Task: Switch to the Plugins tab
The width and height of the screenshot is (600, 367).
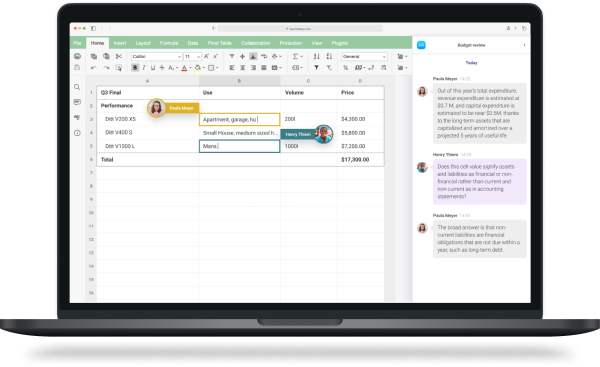Action: coord(340,43)
